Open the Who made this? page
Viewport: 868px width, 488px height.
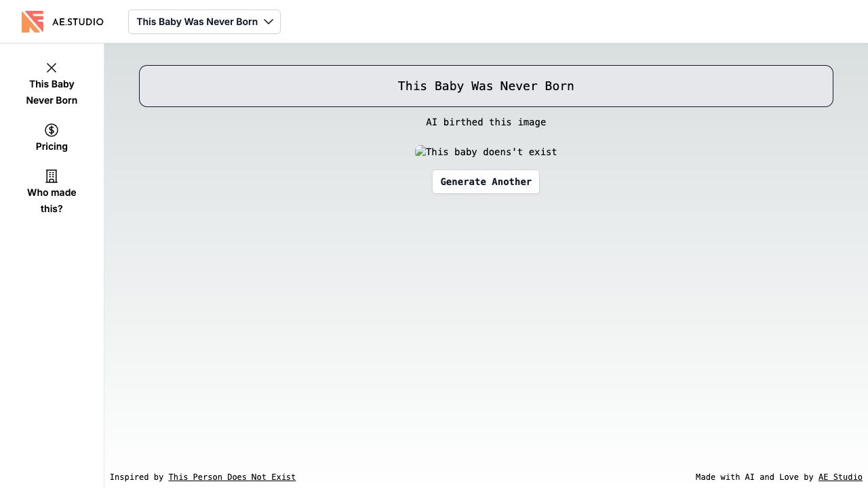[52, 201]
